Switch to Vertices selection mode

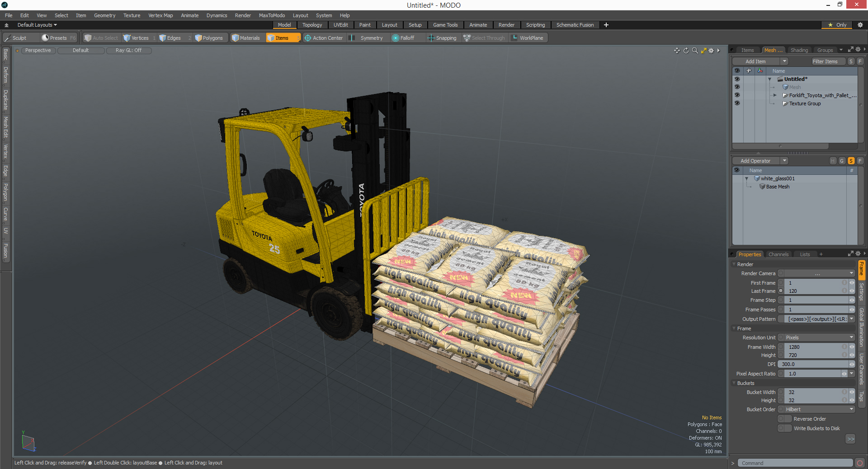pyautogui.click(x=139, y=38)
